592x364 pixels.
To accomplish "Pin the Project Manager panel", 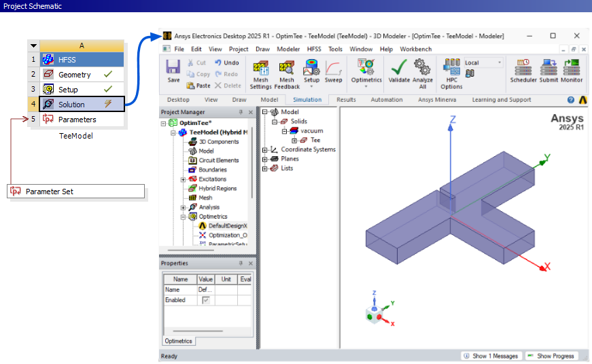I will pos(241,112).
